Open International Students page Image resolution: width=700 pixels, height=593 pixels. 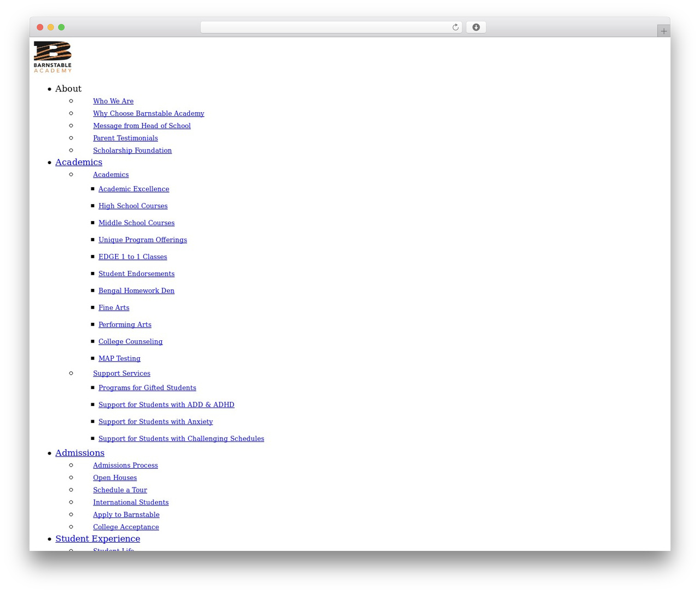(x=131, y=502)
